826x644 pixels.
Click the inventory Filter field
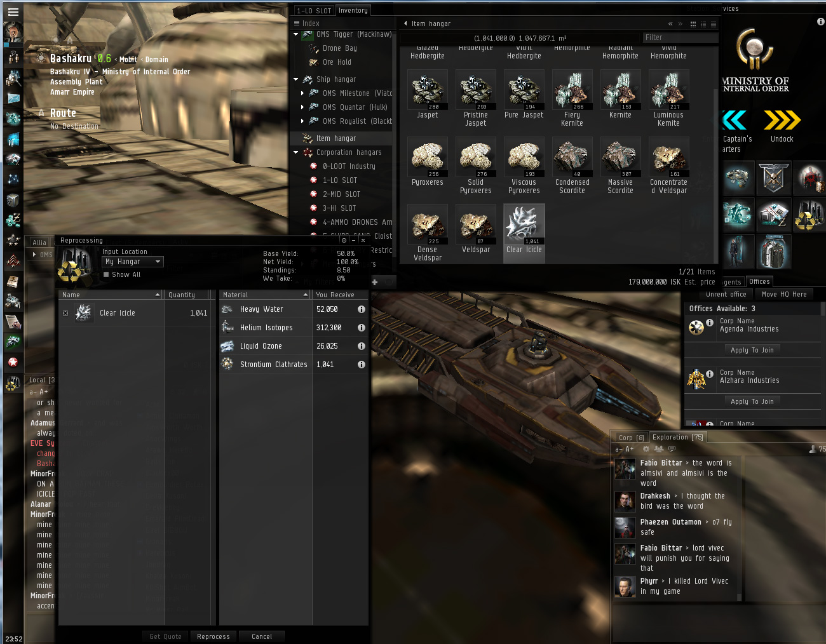coord(680,37)
